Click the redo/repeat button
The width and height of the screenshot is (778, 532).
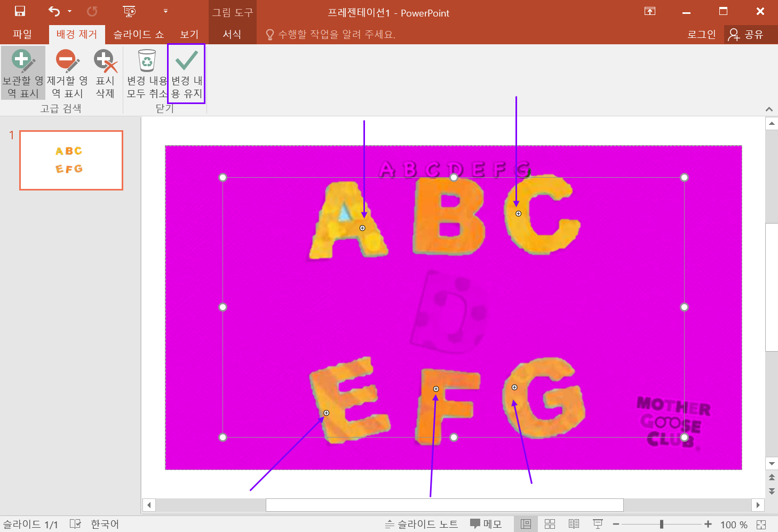pyautogui.click(x=92, y=11)
